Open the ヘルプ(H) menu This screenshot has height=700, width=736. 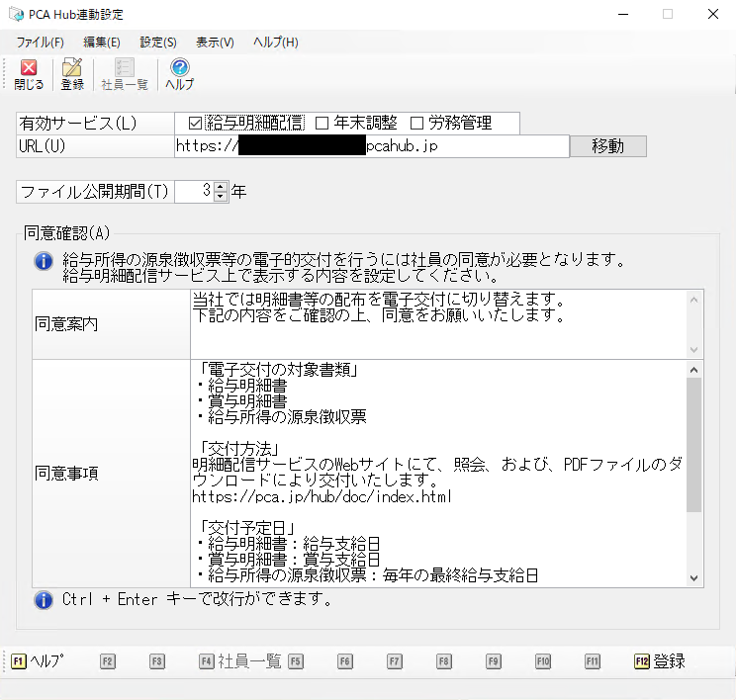[x=276, y=43]
